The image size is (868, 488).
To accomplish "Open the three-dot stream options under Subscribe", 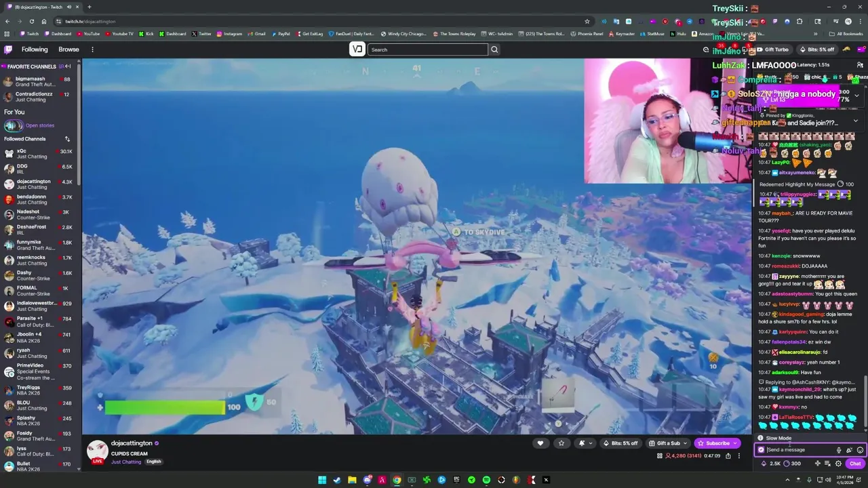I will (739, 456).
